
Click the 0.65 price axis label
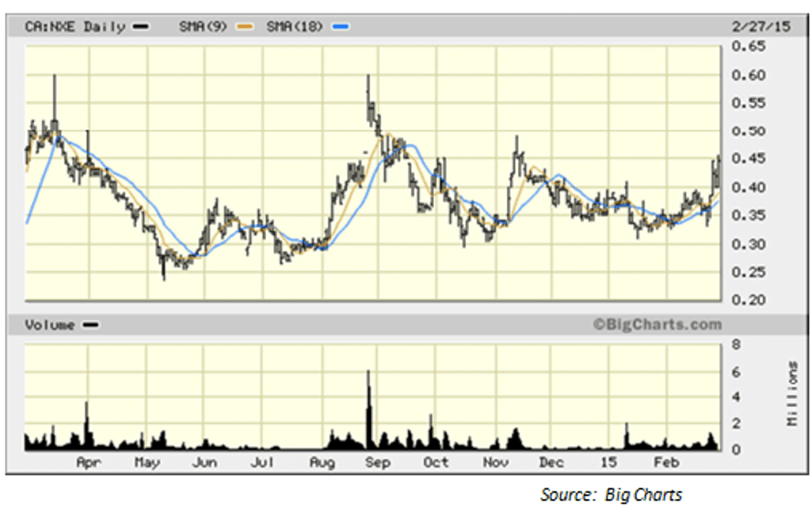(747, 47)
